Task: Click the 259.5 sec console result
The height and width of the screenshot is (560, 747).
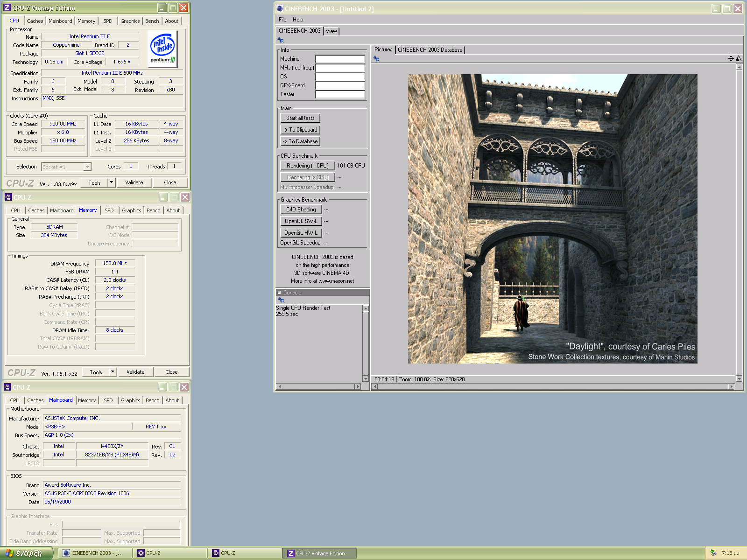Action: click(x=287, y=314)
